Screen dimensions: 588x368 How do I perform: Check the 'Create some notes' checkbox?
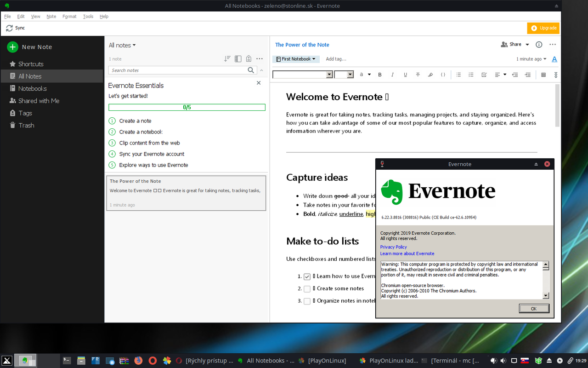tap(307, 289)
